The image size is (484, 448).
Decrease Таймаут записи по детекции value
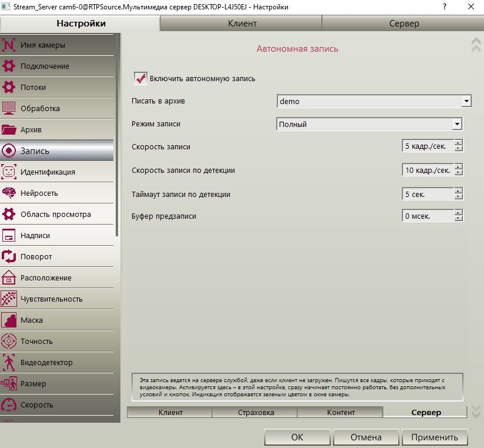pyautogui.click(x=459, y=197)
